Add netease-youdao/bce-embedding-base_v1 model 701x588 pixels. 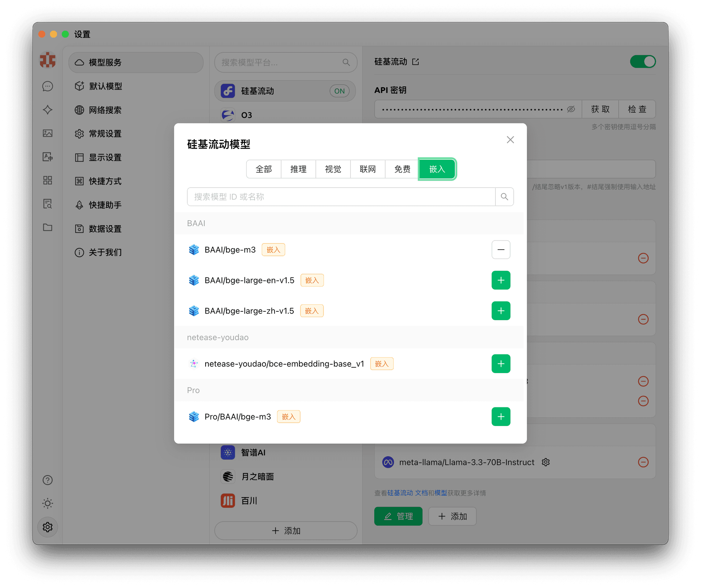tap(501, 364)
